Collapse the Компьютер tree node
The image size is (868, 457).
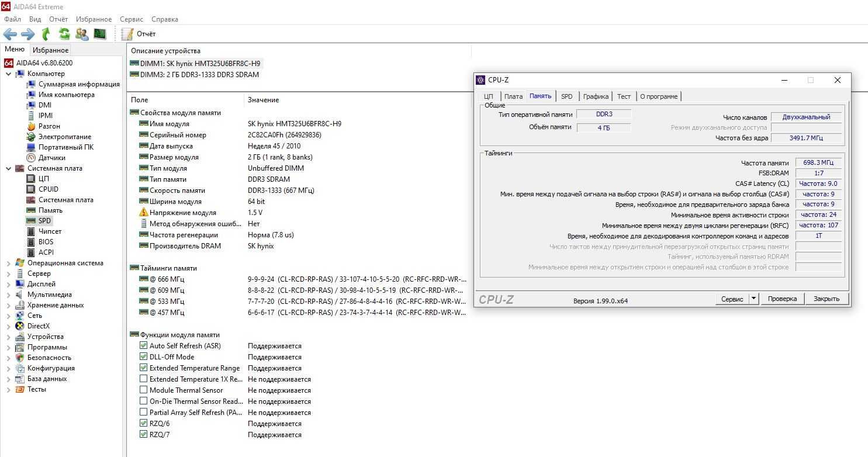click(x=8, y=74)
